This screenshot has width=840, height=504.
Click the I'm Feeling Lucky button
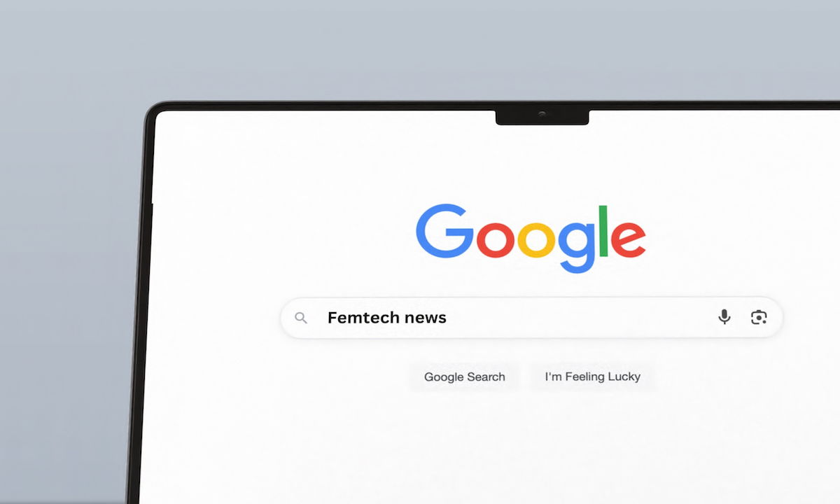point(593,377)
